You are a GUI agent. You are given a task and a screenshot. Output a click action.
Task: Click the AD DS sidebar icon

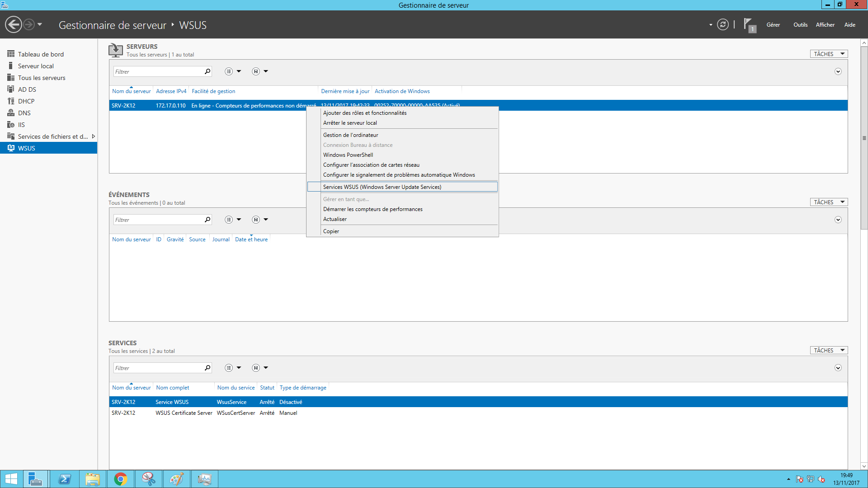pos(11,89)
